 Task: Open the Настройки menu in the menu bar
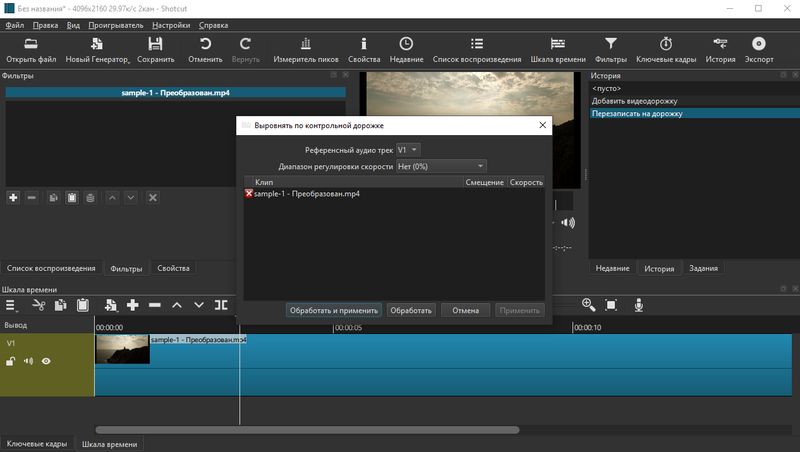pyautogui.click(x=170, y=25)
